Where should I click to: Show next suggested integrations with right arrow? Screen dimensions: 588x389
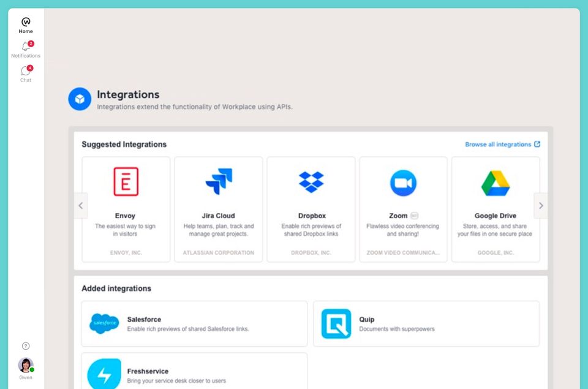click(x=541, y=206)
